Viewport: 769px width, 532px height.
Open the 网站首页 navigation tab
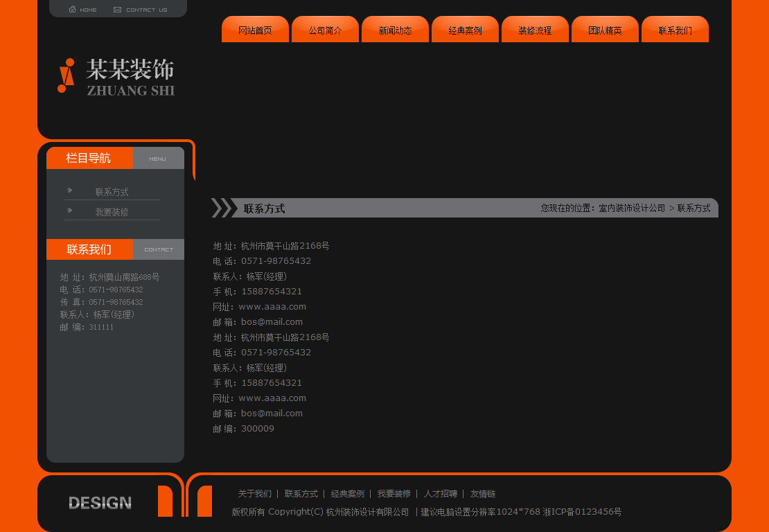[255, 29]
